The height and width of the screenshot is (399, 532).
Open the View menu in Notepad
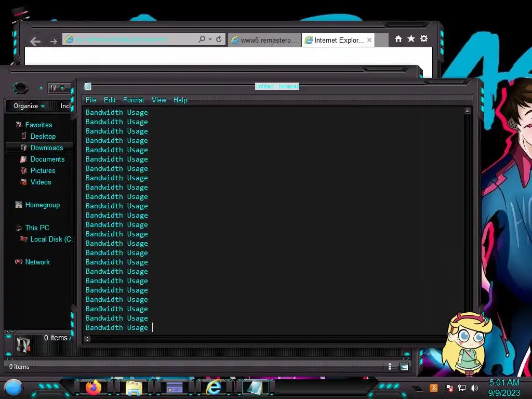pyautogui.click(x=159, y=100)
